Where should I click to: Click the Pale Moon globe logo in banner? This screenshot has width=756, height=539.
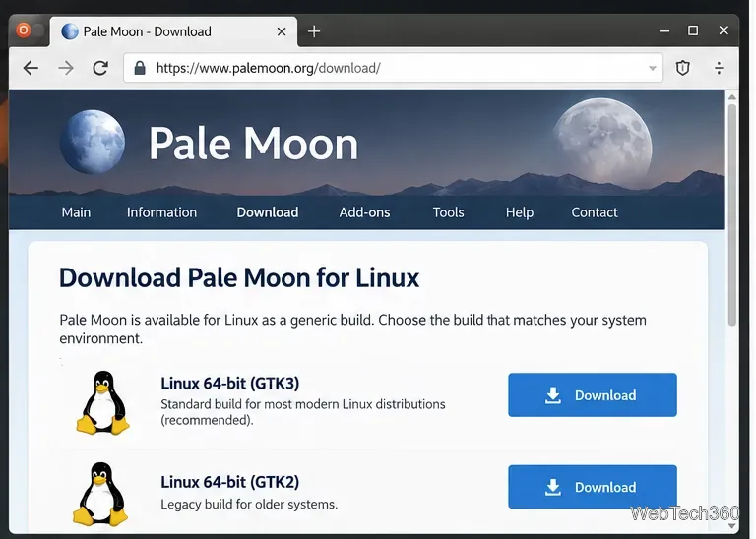tap(93, 142)
